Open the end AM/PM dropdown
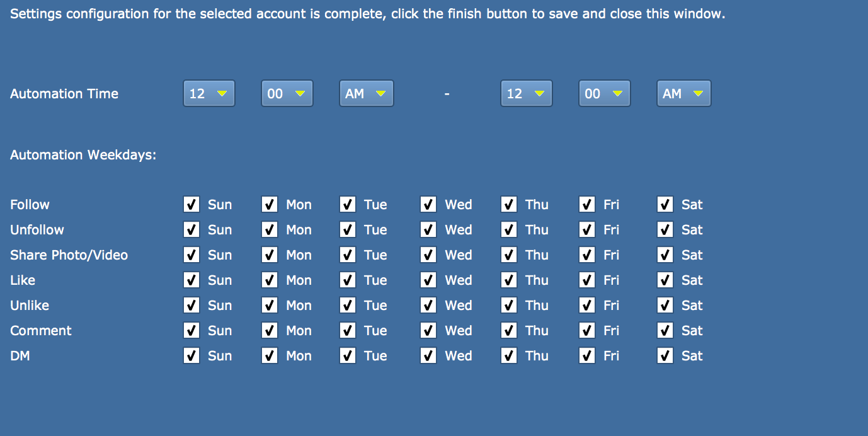The height and width of the screenshot is (436, 868). [x=684, y=93]
